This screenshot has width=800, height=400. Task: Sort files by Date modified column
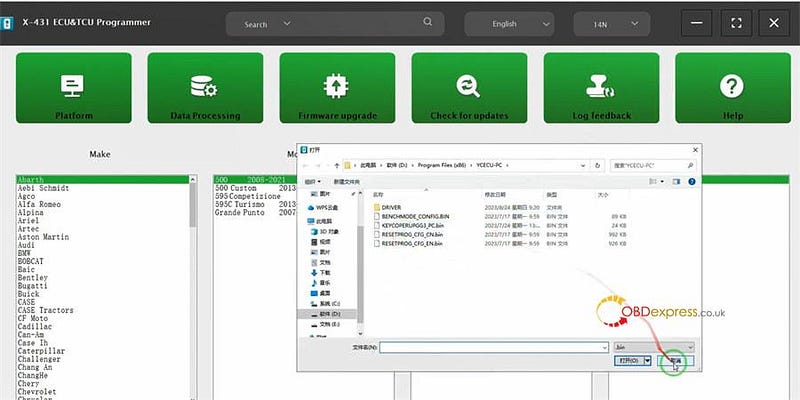pos(495,195)
